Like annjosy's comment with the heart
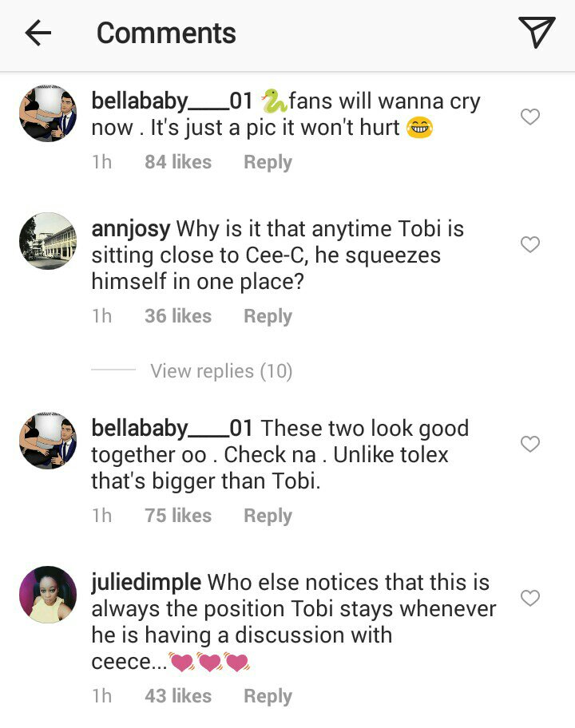Screen dimensions: 575x728 tap(530, 244)
